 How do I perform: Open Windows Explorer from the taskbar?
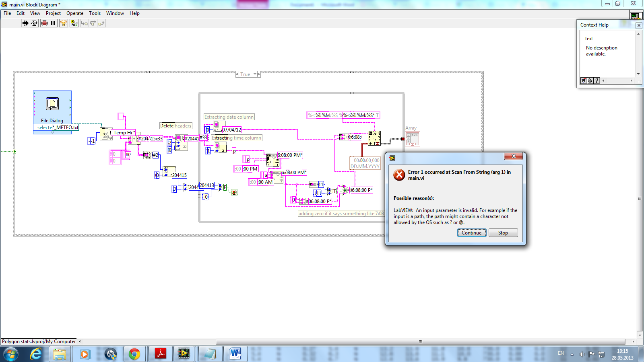60,354
